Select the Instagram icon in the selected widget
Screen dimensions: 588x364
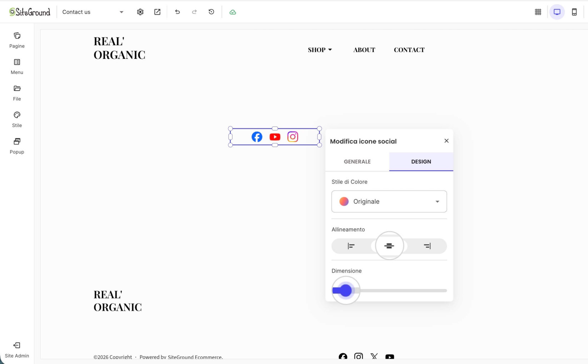point(293,137)
